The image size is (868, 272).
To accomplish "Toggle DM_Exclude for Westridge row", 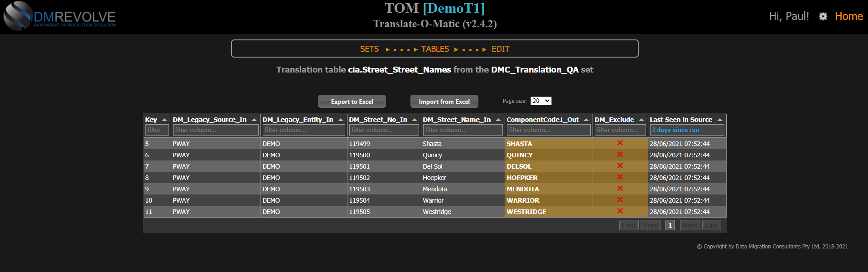I will click(x=620, y=211).
